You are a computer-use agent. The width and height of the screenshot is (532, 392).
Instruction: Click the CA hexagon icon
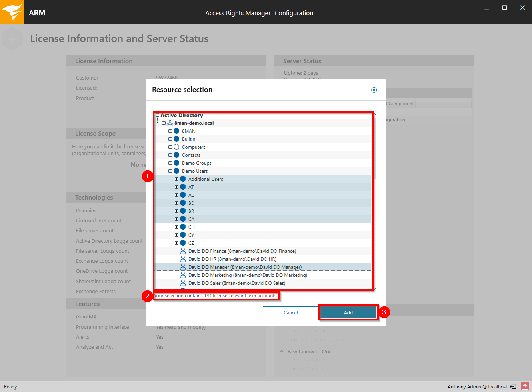183,219
